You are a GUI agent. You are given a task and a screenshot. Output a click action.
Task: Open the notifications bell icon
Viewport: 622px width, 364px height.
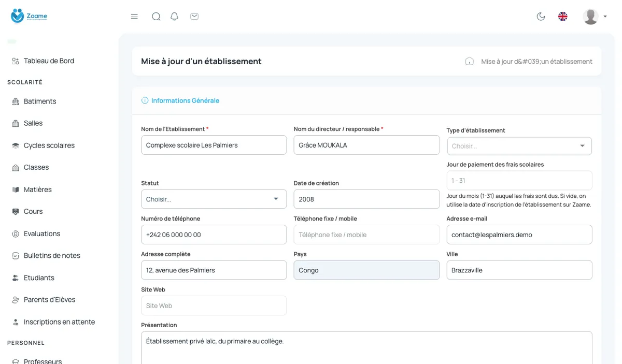(175, 17)
